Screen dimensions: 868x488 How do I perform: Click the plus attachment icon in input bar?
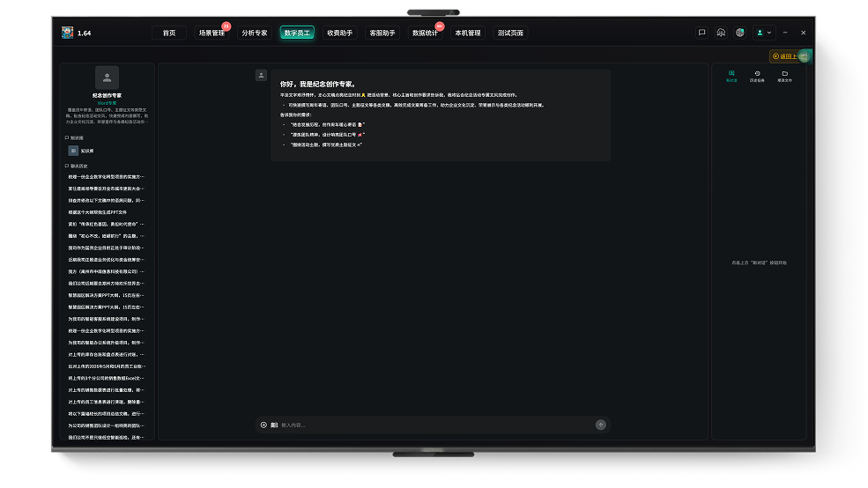(x=263, y=425)
